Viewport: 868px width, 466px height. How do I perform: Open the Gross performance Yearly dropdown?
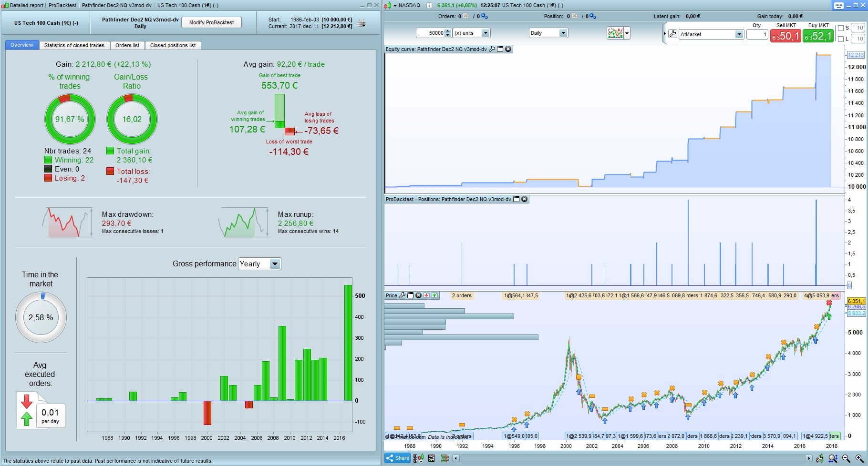(x=275, y=264)
